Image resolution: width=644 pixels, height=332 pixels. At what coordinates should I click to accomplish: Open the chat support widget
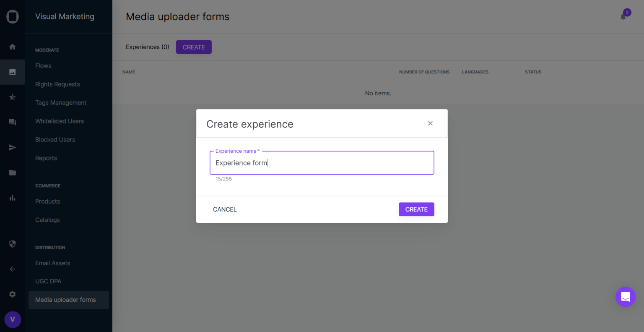pyautogui.click(x=625, y=297)
